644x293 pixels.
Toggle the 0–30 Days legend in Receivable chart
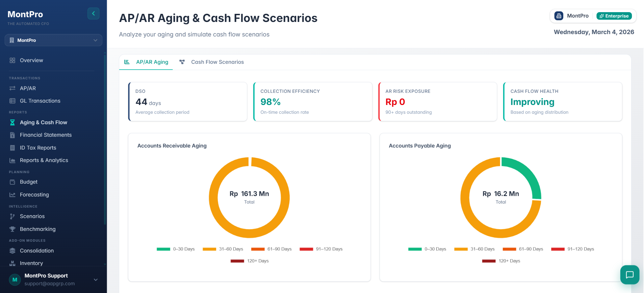click(x=176, y=249)
